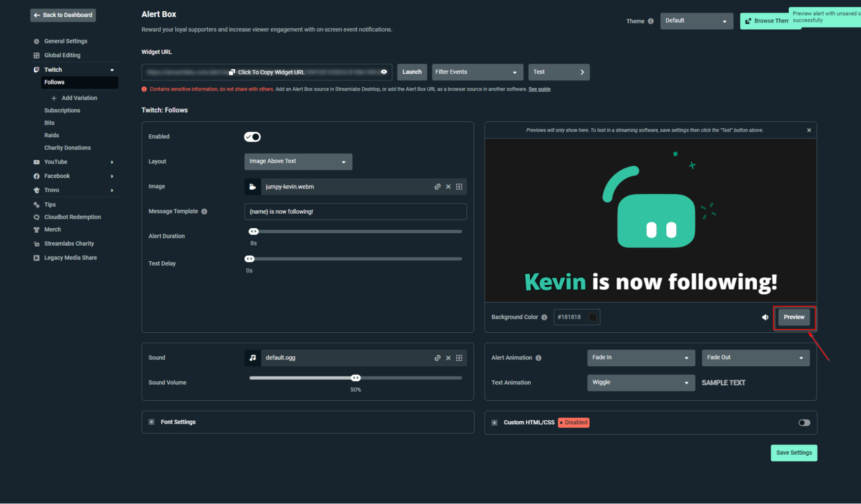Click the Trovo icon in sidebar
This screenshot has width=861, height=504.
pyautogui.click(x=36, y=190)
